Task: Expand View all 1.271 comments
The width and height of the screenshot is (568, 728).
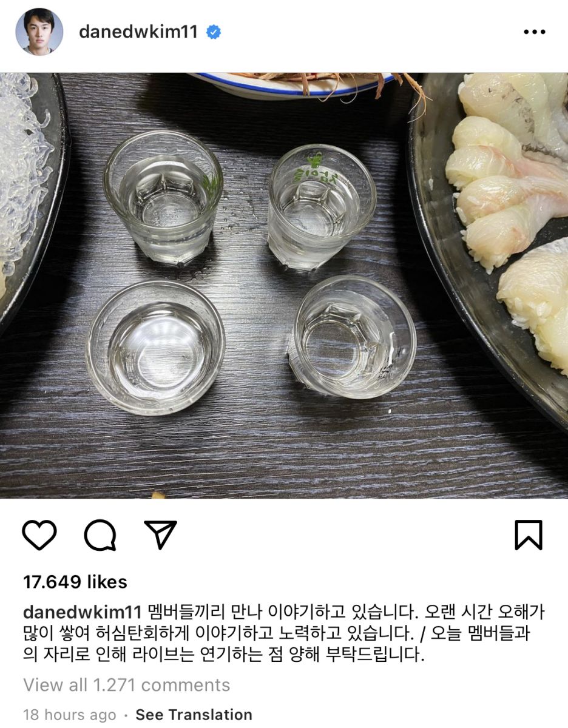Action: tap(127, 685)
